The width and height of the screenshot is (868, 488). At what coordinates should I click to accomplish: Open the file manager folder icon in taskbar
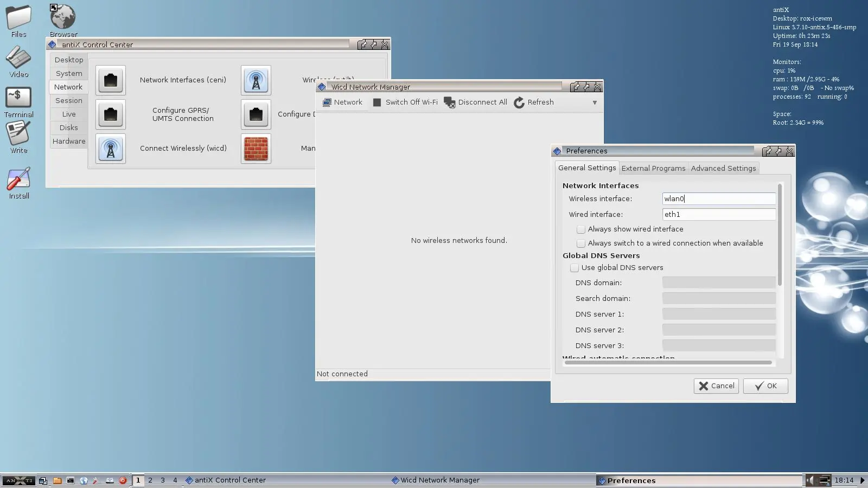point(57,480)
